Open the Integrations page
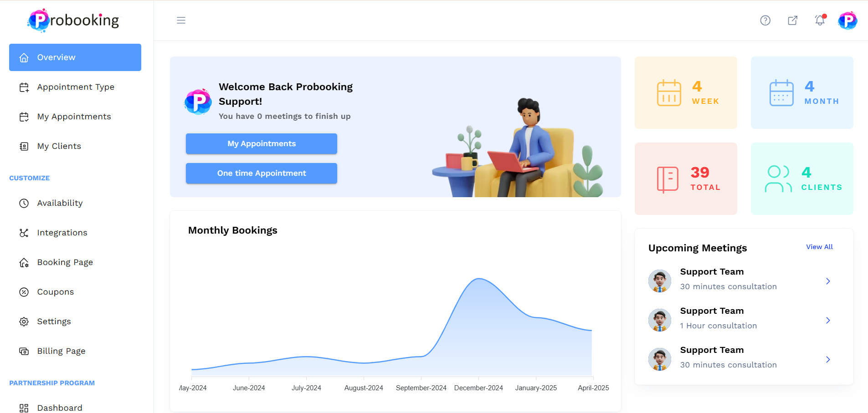The image size is (868, 413). tap(75, 233)
